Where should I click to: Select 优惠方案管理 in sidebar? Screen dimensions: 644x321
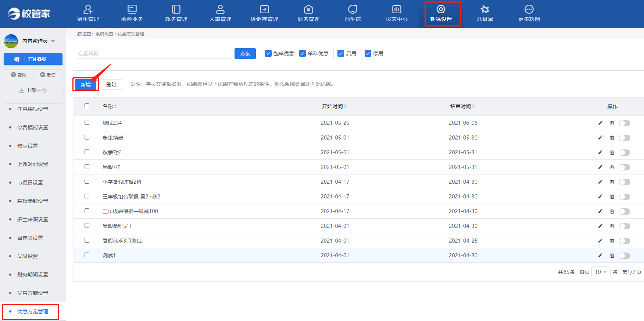point(33,311)
